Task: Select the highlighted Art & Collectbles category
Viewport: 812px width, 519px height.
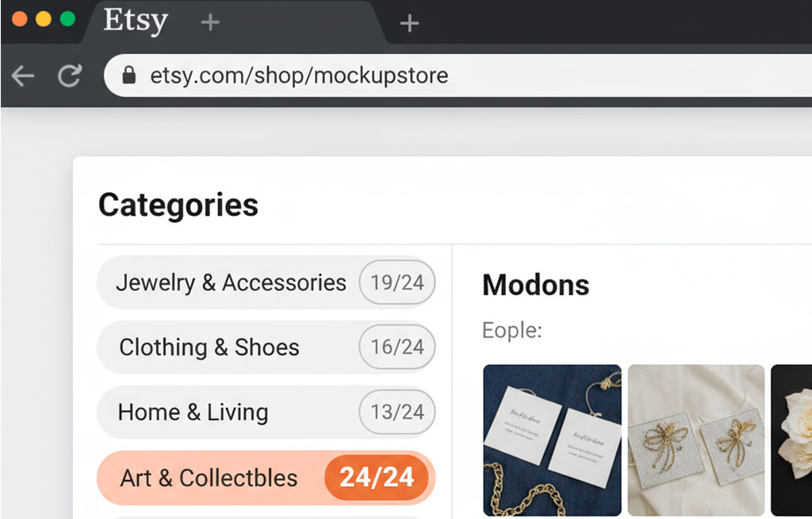Action: coord(209,478)
